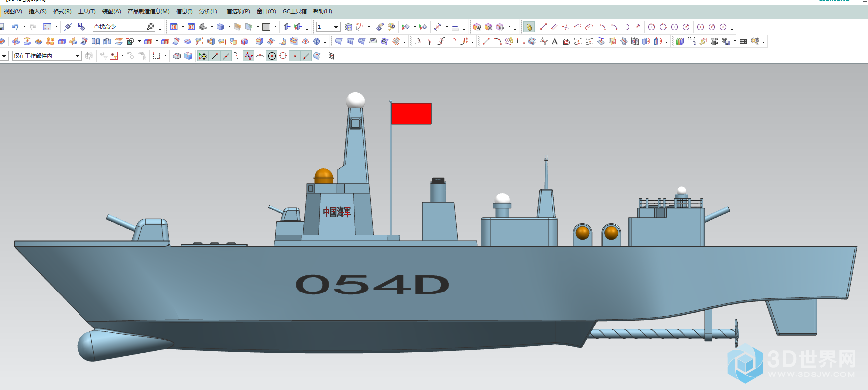Viewport: 868px width, 390px height.
Task: Click the edit object display palette icon
Action: click(x=392, y=27)
